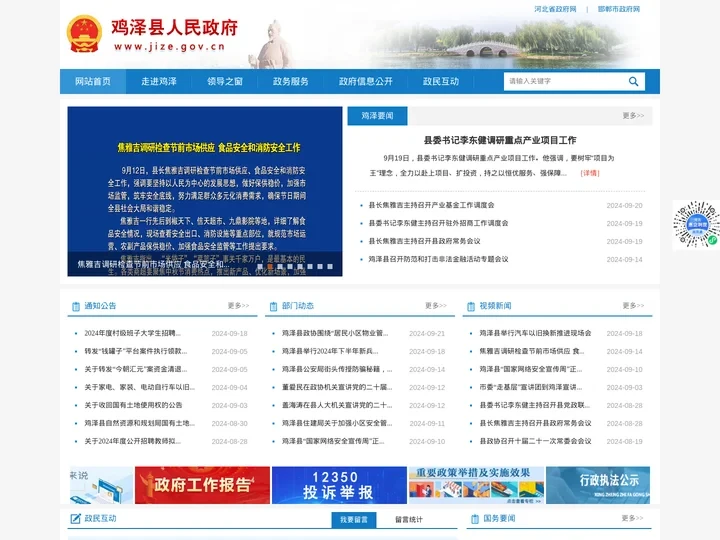
Task: Click 更多 in 鸡泽要闻 section
Action: (x=633, y=116)
